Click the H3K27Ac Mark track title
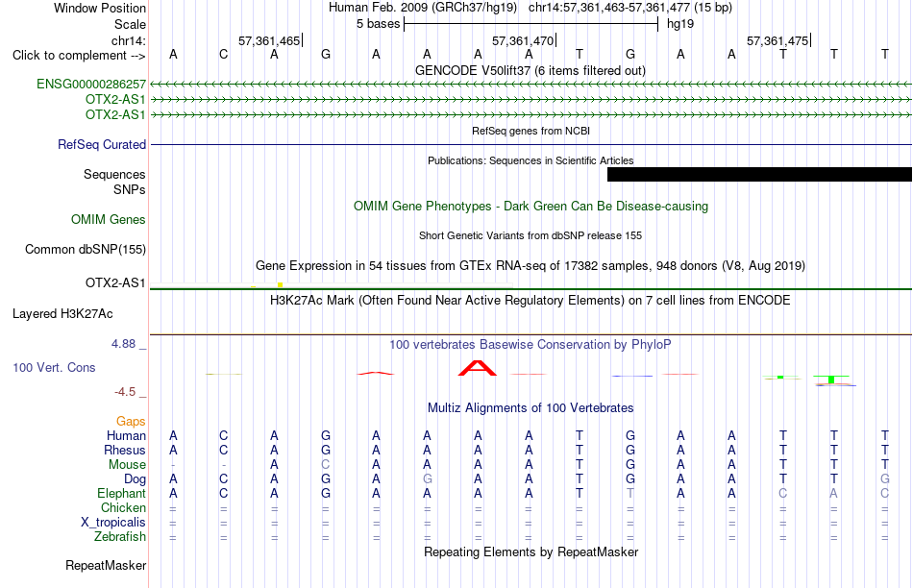Viewport: 913px width, 588px height. click(531, 301)
